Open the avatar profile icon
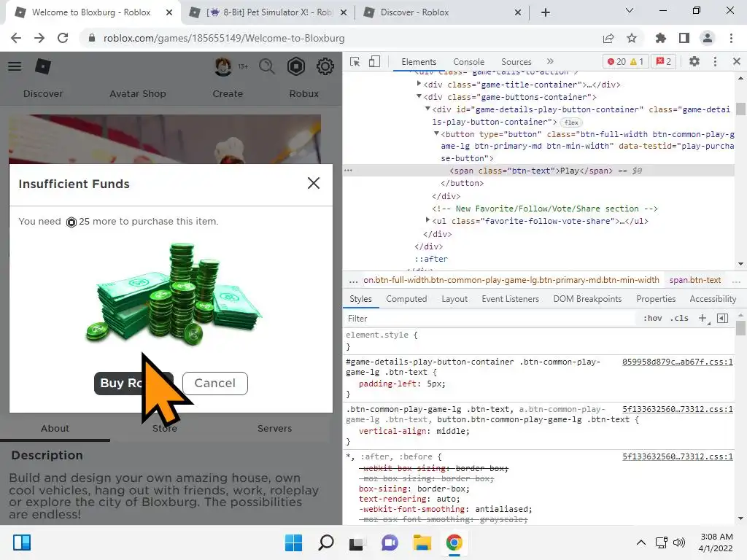 pos(223,66)
